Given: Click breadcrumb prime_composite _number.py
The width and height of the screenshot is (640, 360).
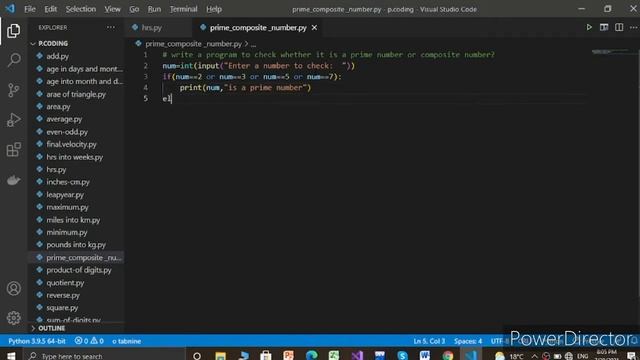Looking at the screenshot, I should (193, 44).
